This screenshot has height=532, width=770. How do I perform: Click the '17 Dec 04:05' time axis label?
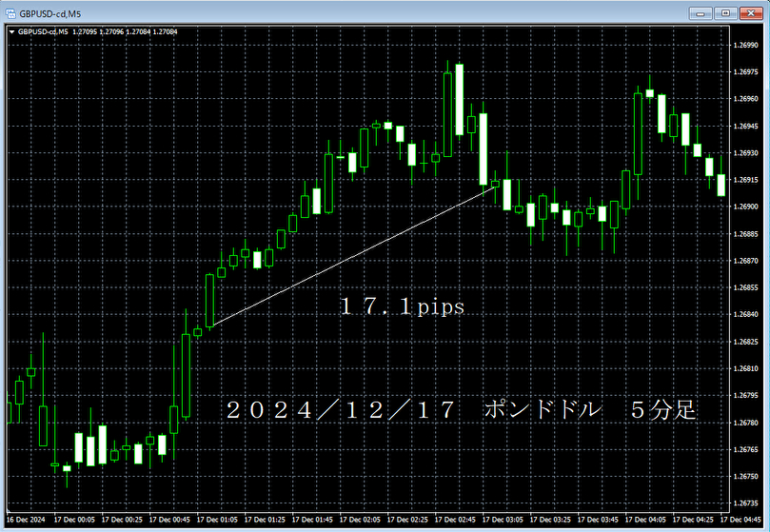(645, 520)
